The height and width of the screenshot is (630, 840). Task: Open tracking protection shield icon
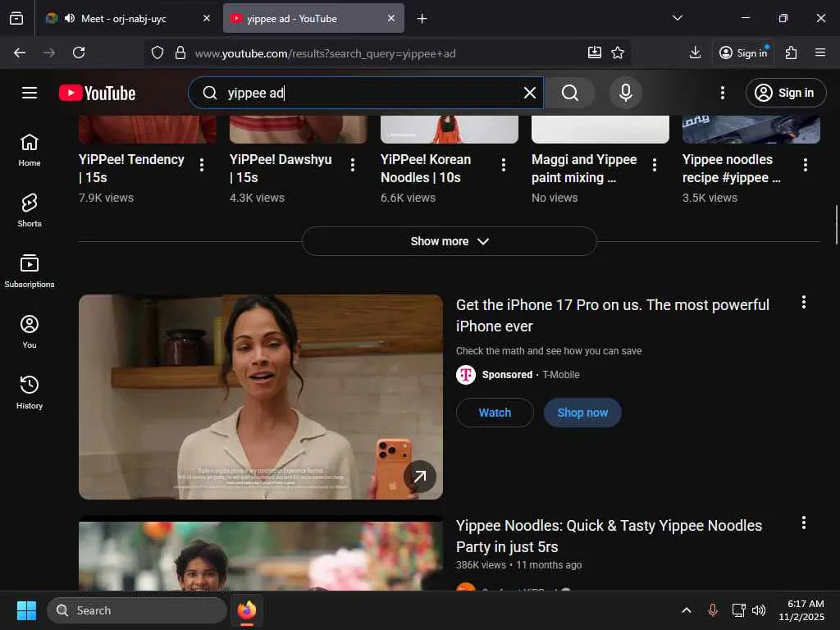(x=157, y=52)
